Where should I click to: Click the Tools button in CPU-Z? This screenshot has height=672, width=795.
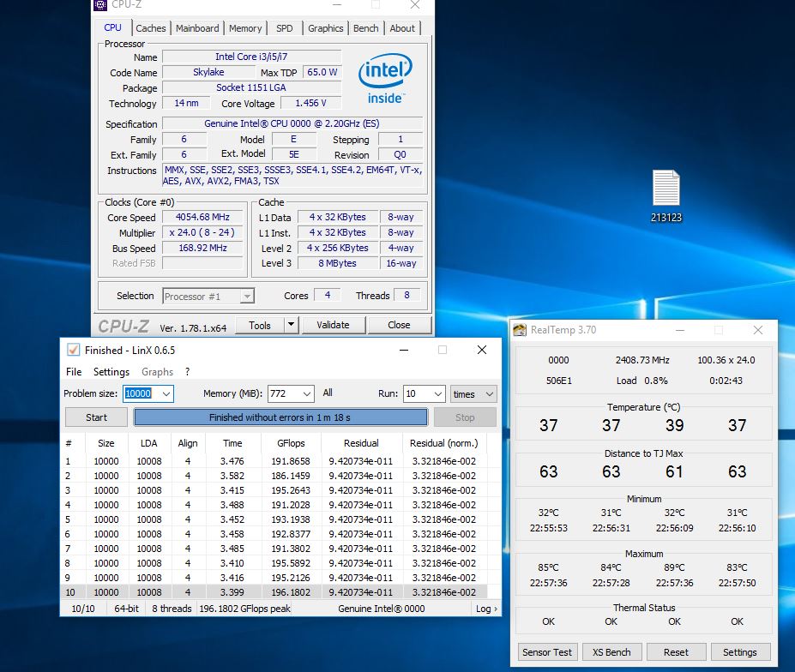pyautogui.click(x=260, y=326)
